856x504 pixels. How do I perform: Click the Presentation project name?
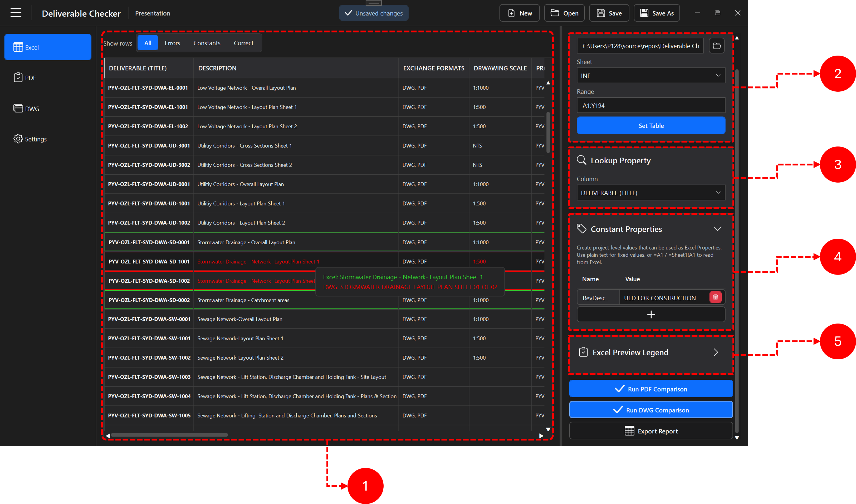tap(153, 13)
